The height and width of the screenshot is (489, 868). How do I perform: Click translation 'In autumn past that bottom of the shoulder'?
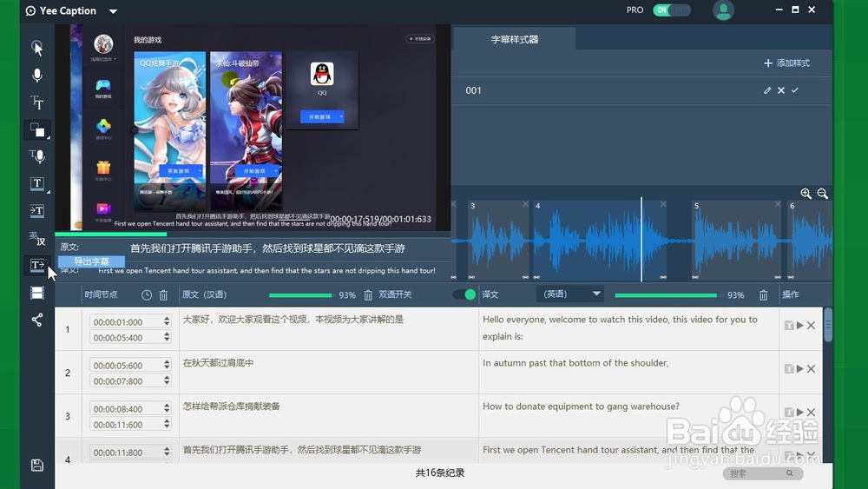575,363
